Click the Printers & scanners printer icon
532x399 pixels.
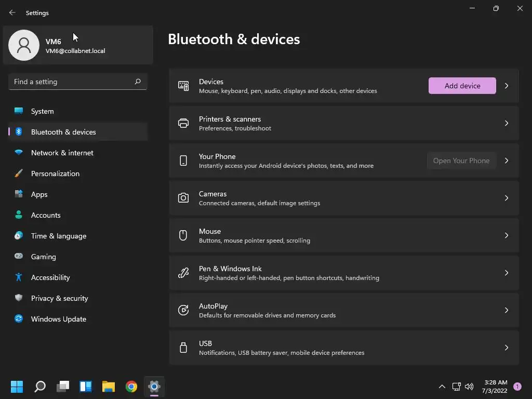[183, 123]
